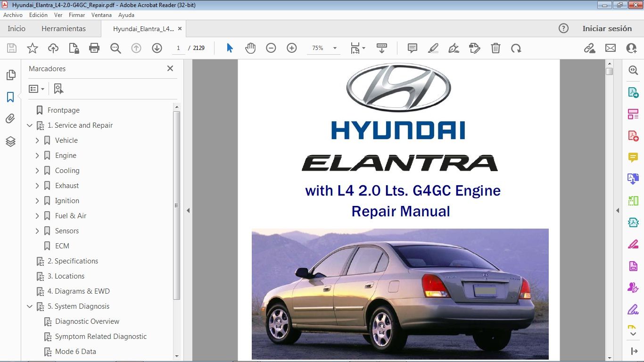The width and height of the screenshot is (644, 362).
Task: Zoom in with the plus icon
Action: [292, 48]
